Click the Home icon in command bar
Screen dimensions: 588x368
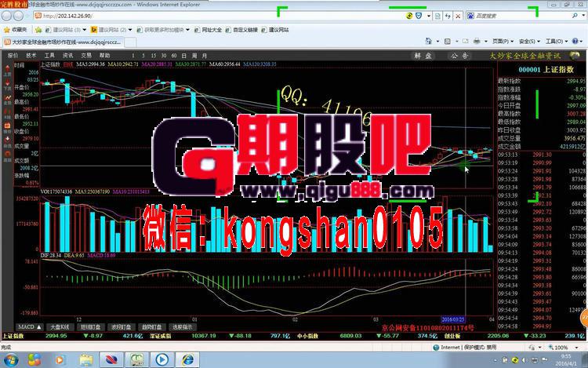(x=429, y=42)
